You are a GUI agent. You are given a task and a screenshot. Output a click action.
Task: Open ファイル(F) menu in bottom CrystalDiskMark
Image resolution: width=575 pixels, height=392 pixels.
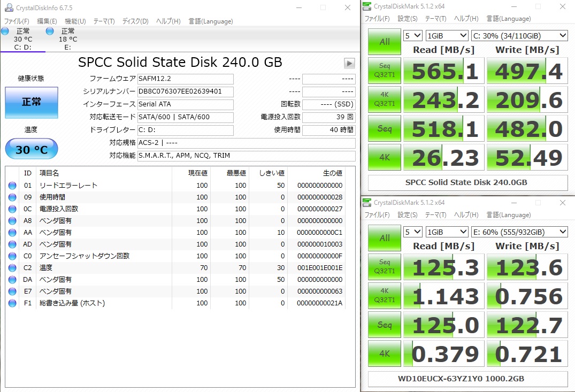[x=377, y=215]
